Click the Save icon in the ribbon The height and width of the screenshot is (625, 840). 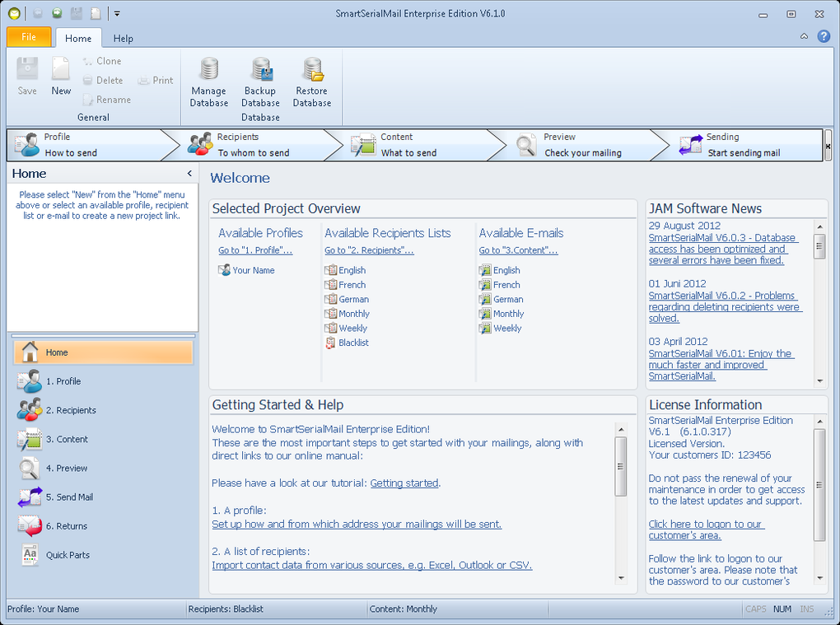coord(27,77)
